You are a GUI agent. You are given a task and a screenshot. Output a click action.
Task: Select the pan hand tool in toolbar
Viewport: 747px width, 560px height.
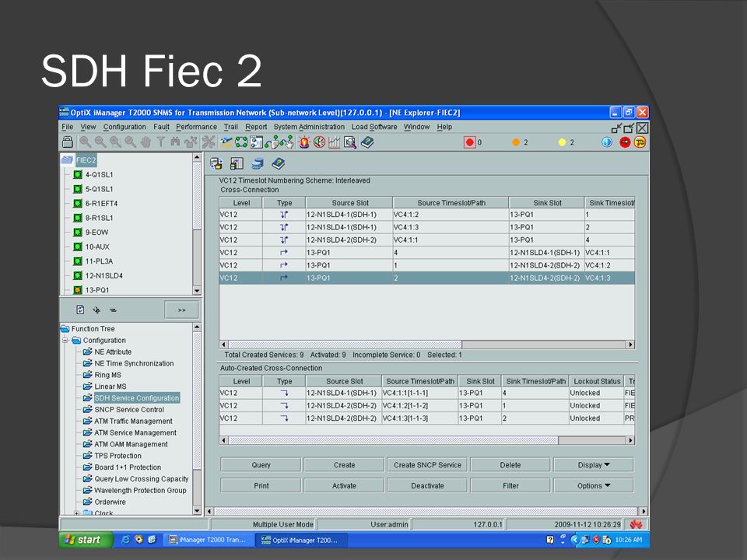(x=146, y=142)
